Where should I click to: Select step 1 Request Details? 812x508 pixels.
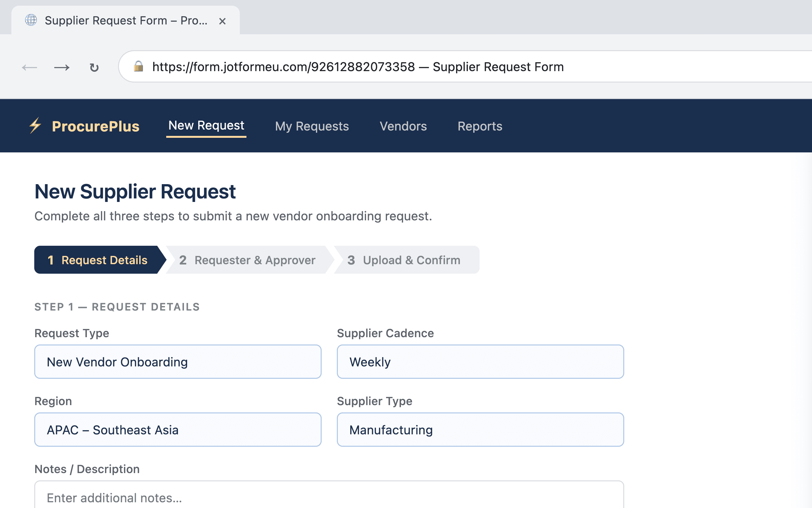pos(100,260)
